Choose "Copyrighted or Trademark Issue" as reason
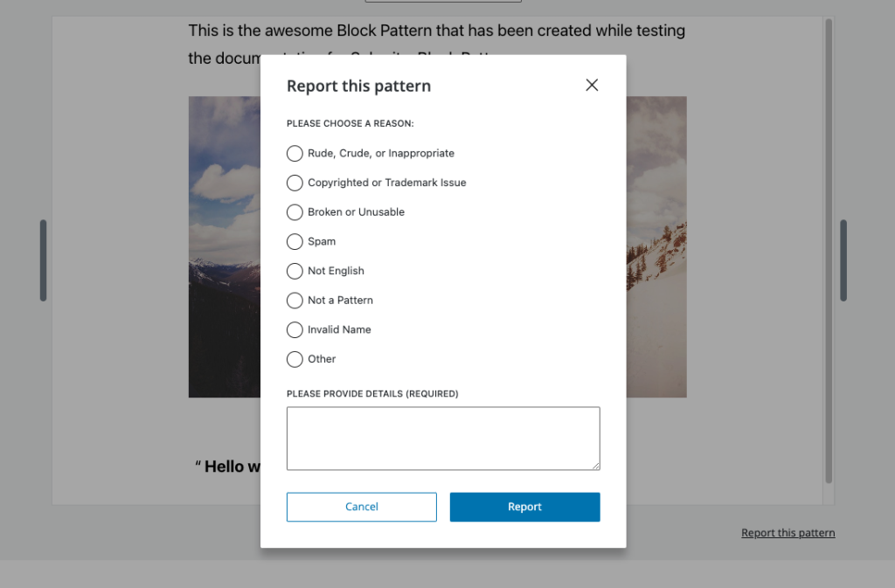Viewport: 895px width, 588px height. pyautogui.click(x=295, y=183)
